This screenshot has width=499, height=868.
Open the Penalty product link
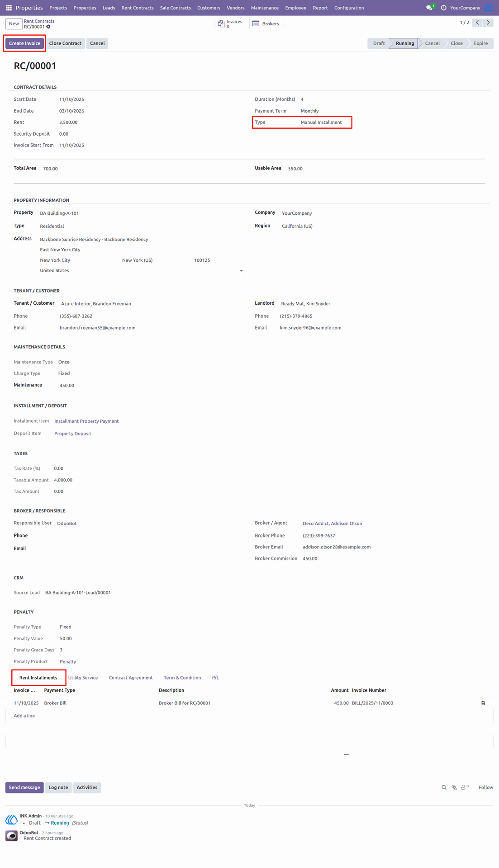(68, 662)
